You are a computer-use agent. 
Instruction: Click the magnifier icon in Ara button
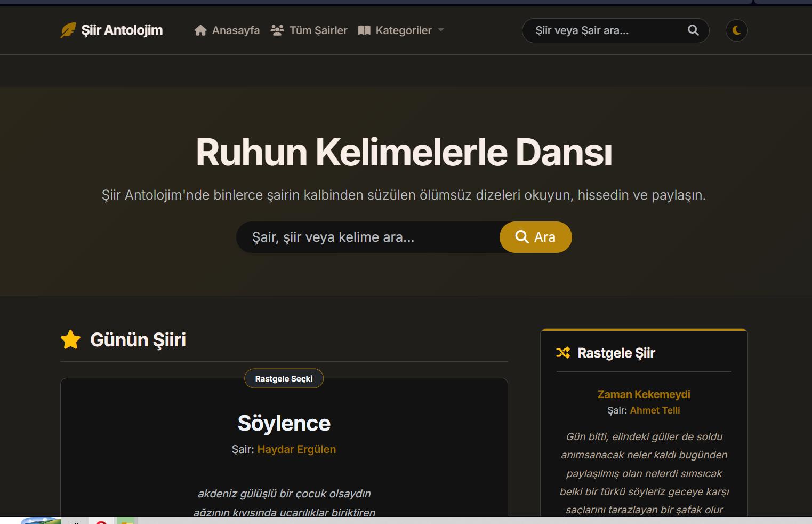click(x=522, y=237)
